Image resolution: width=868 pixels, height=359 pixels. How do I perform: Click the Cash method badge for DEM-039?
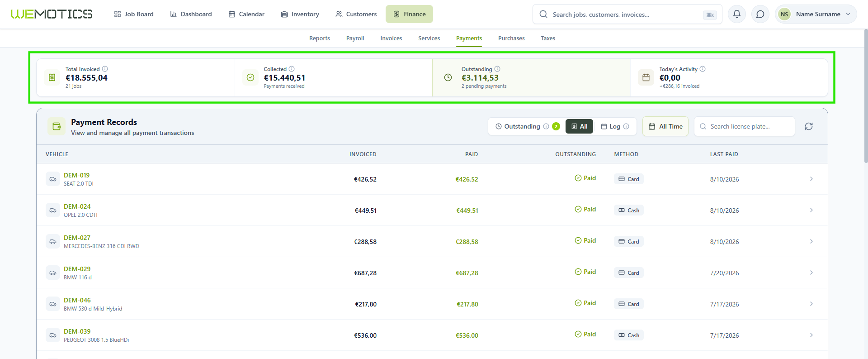pyautogui.click(x=628, y=335)
